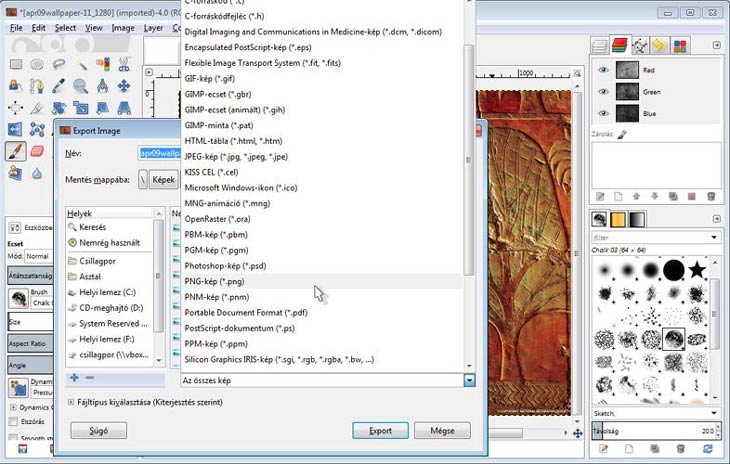Click the Export button
Image resolution: width=730 pixels, height=464 pixels.
(380, 431)
